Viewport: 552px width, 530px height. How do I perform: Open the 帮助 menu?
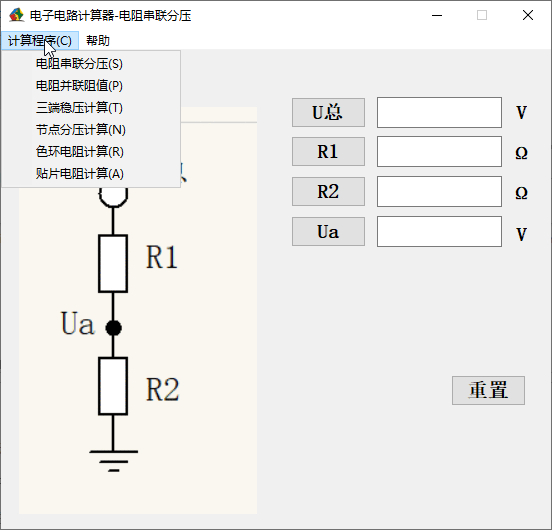98,40
